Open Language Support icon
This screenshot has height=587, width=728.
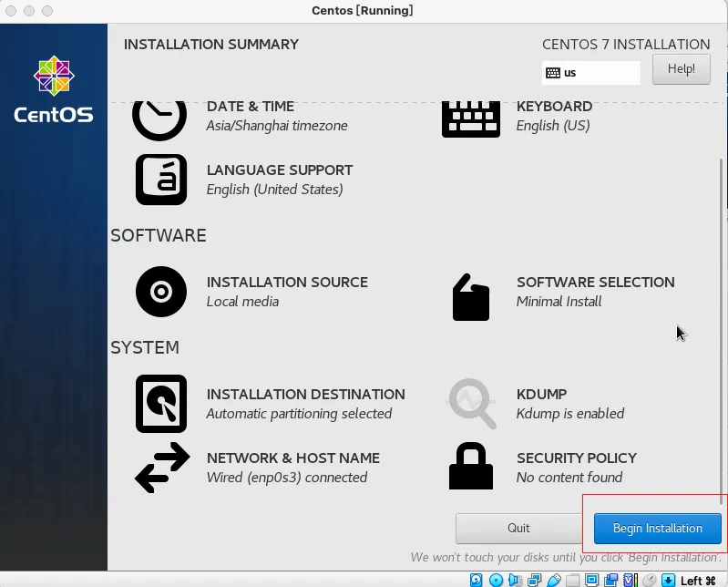[x=161, y=180]
